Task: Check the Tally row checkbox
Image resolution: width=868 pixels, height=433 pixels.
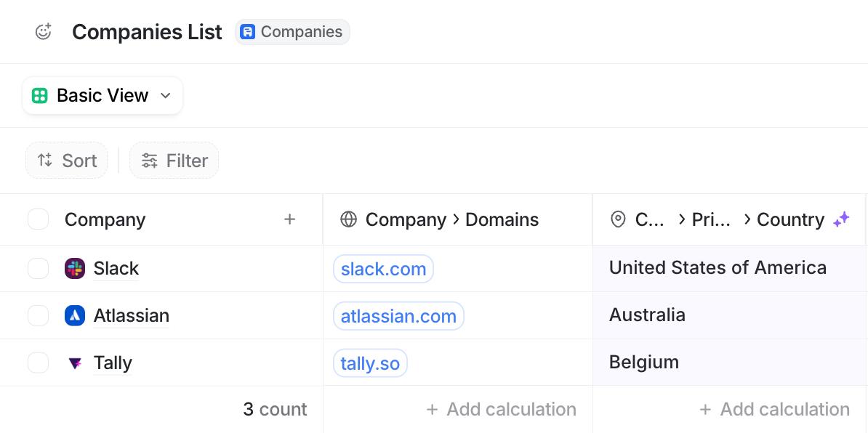Action: [x=39, y=363]
